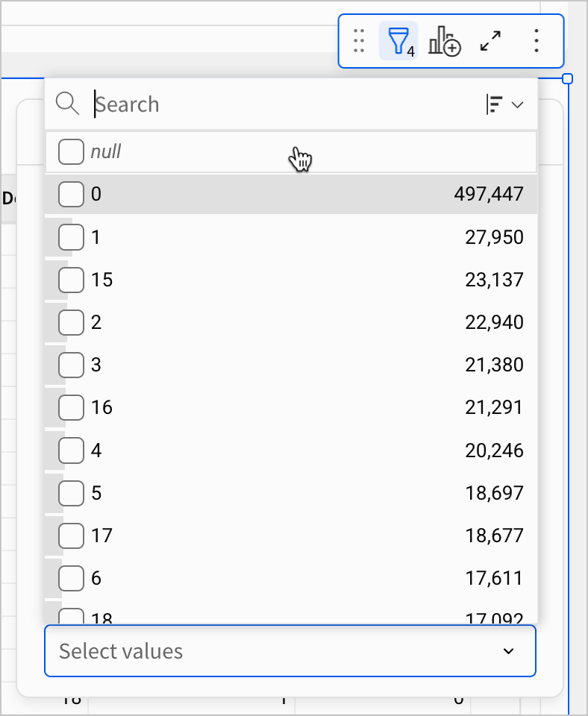Click the chevron in Select values box
The width and height of the screenshot is (588, 716).
tap(509, 651)
